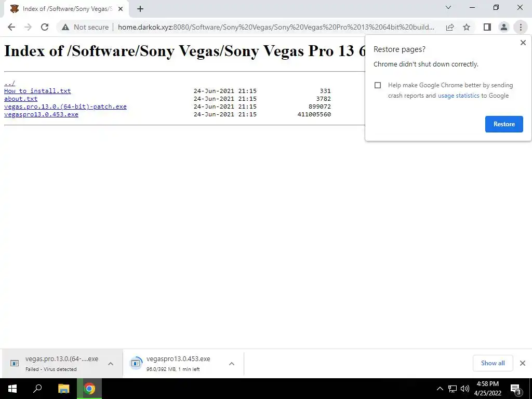The height and width of the screenshot is (399, 532).
Task: Open the taskbar clock and date
Action: coord(487,389)
